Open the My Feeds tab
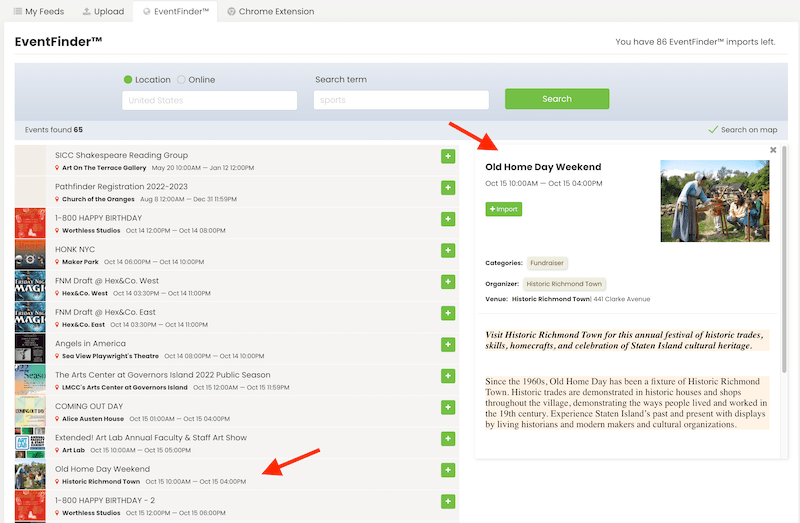800x523 pixels. 39,11
